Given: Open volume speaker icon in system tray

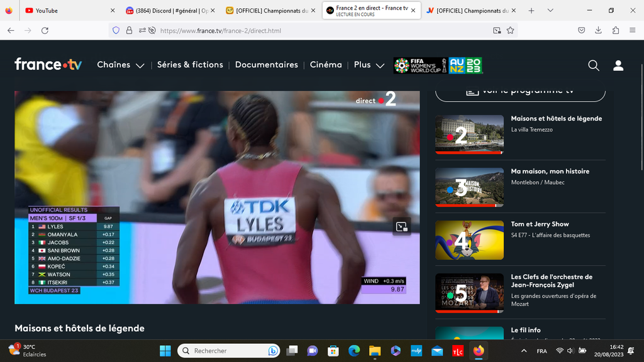Looking at the screenshot, I should [570, 351].
